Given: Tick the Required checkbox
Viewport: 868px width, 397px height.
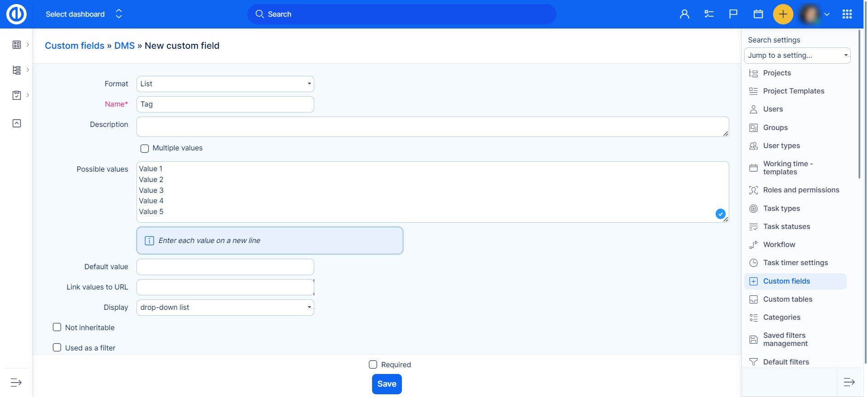Looking at the screenshot, I should pos(373,364).
